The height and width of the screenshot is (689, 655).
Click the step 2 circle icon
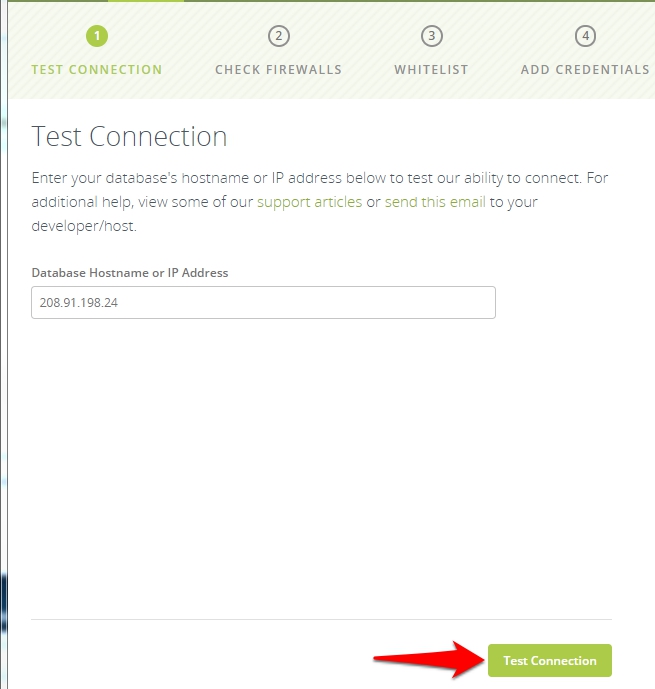[x=278, y=36]
